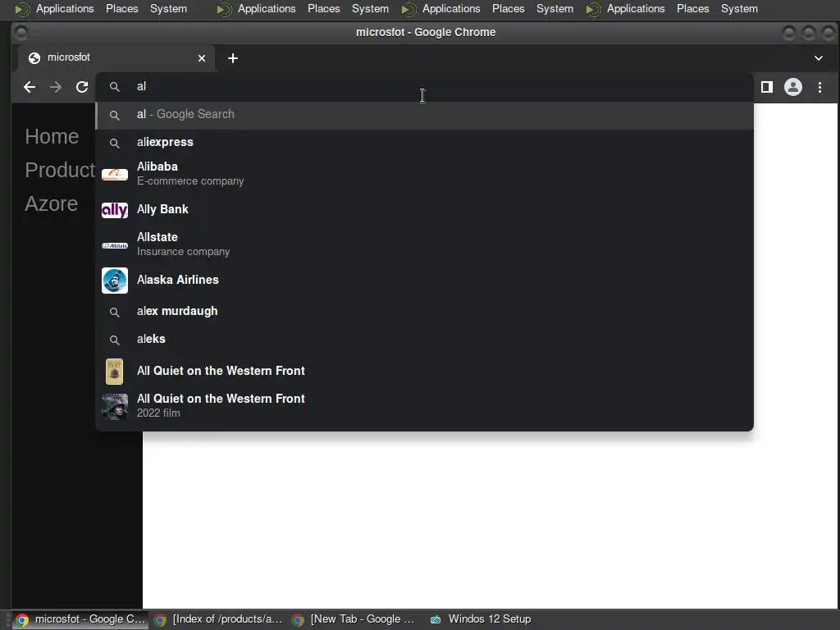This screenshot has height=630, width=840.
Task: Choose the Alaska Airlines suggestion
Action: point(424,281)
